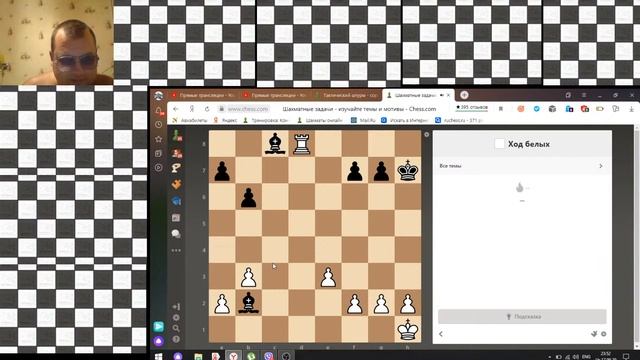Open Windows notification center icon
Viewport: 640px width, 360px height.
click(626, 356)
